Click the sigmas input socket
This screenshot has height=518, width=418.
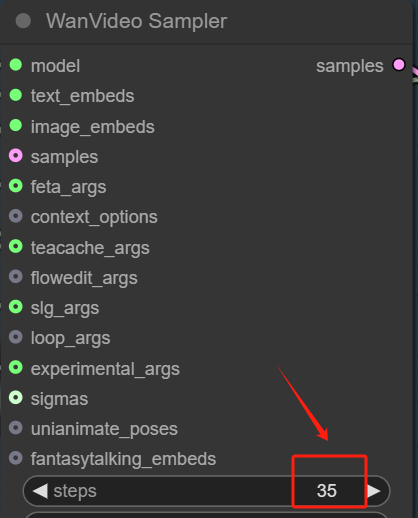16,398
